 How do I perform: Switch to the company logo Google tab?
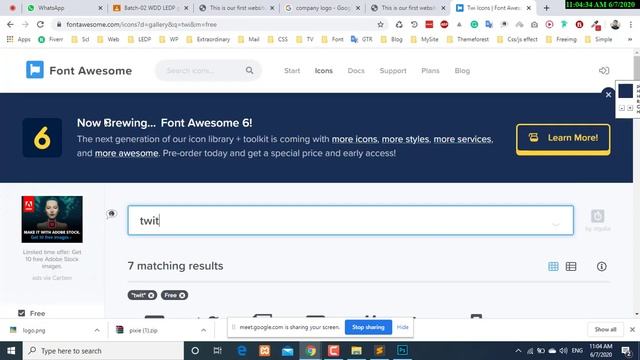pos(322,8)
